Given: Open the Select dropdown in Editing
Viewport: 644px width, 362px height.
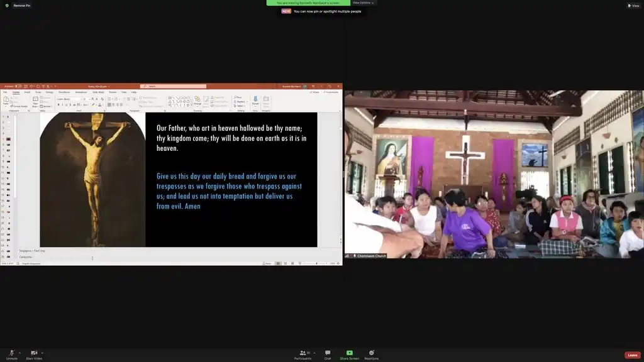Looking at the screenshot, I should 240,106.
